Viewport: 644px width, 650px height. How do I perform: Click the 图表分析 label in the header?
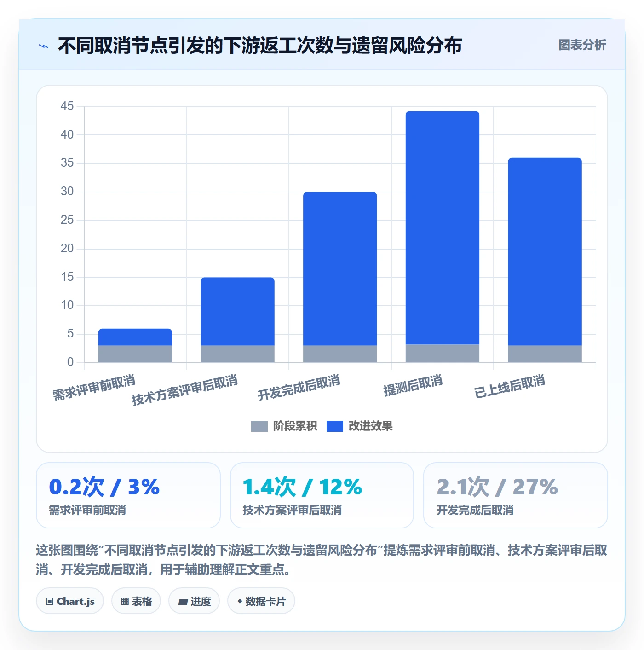pyautogui.click(x=582, y=45)
